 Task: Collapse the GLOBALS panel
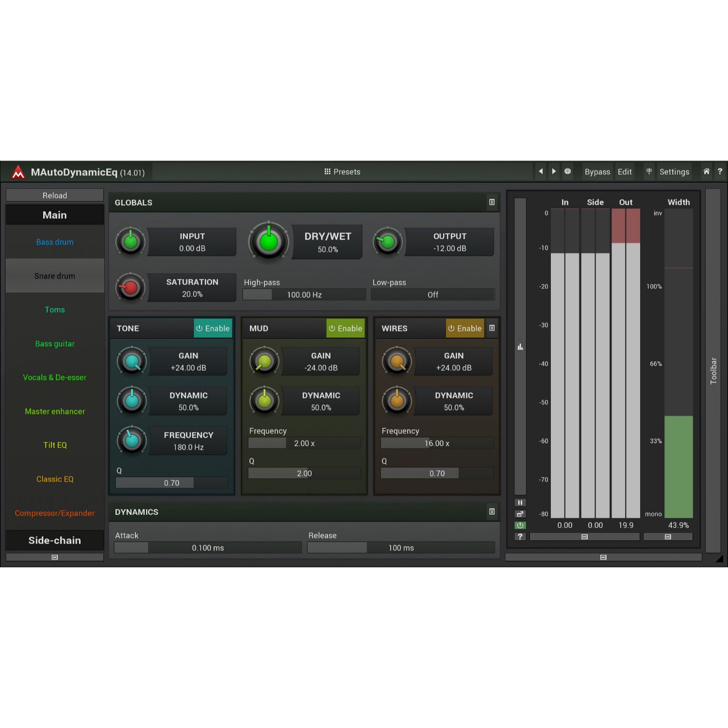(492, 202)
